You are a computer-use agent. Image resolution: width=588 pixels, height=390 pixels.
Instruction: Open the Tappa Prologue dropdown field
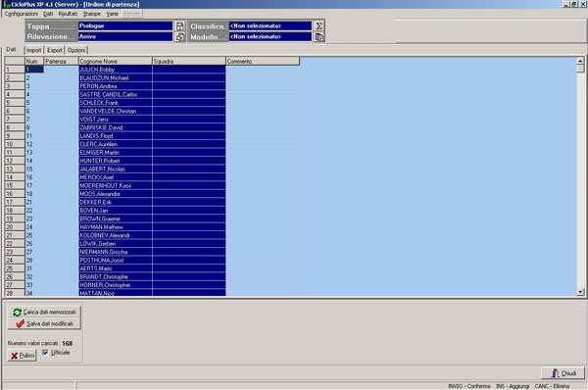click(125, 25)
